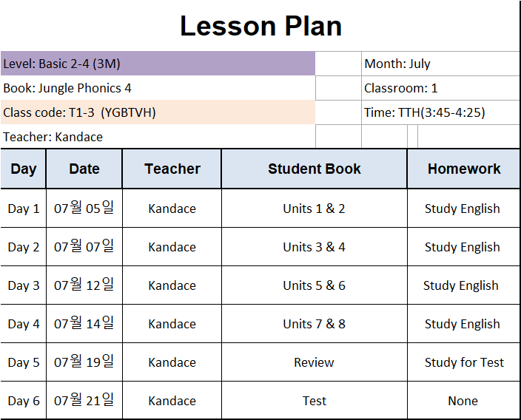Click the purple Level: Basic 2-4 cell
Screen dimensions: 521x420
(x=158, y=64)
